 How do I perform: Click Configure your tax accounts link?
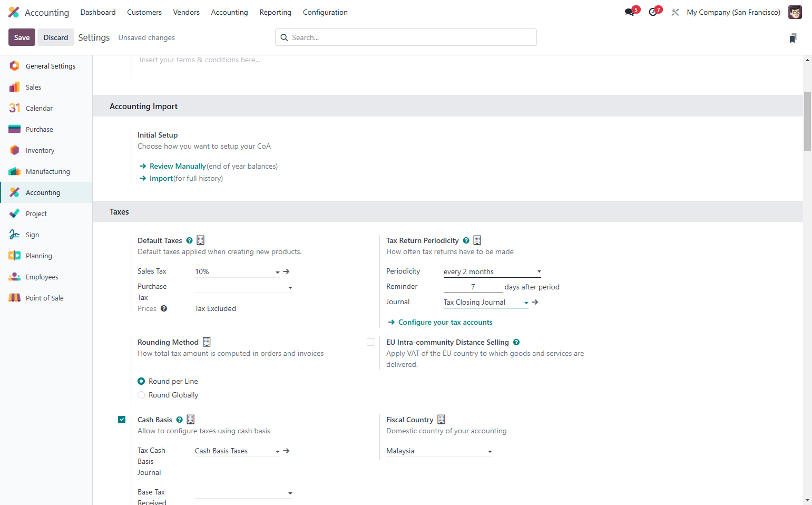tap(445, 322)
